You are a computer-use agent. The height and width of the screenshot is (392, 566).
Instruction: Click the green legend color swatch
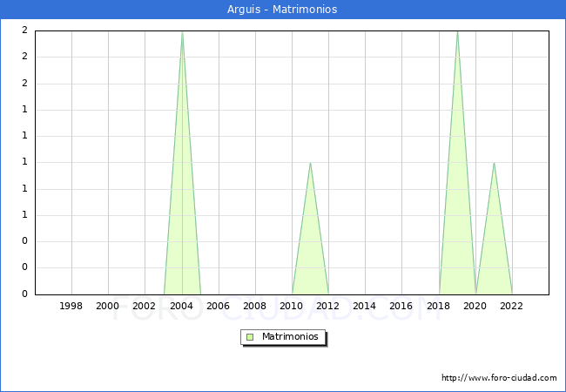click(x=250, y=336)
